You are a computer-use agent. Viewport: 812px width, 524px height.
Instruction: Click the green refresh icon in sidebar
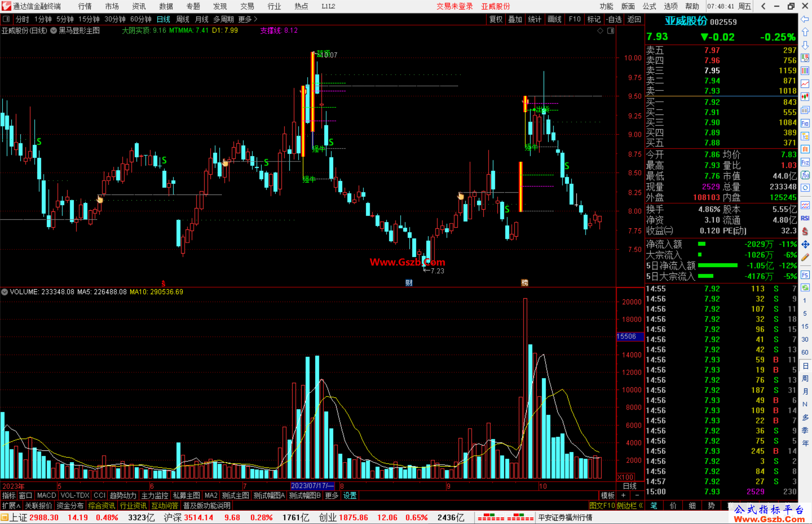pos(805,288)
